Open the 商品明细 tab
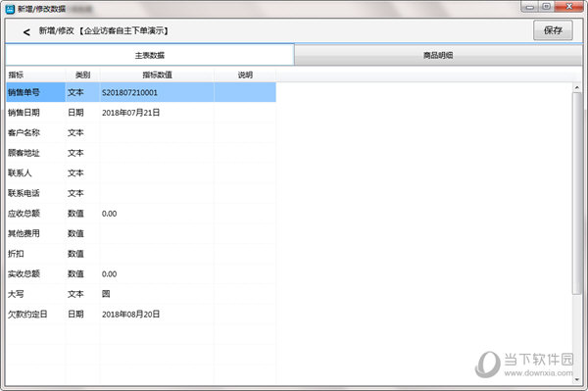588x391 pixels. point(438,55)
